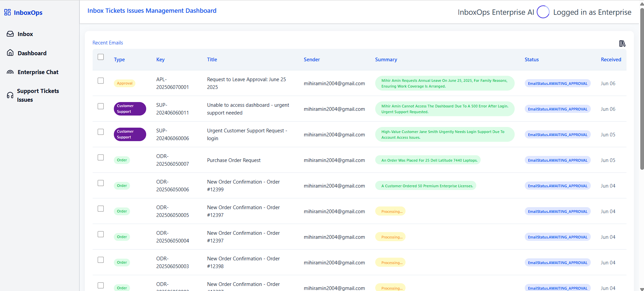
Task: Open 'New Order Confirmation - Order #12398'
Action: 243,262
